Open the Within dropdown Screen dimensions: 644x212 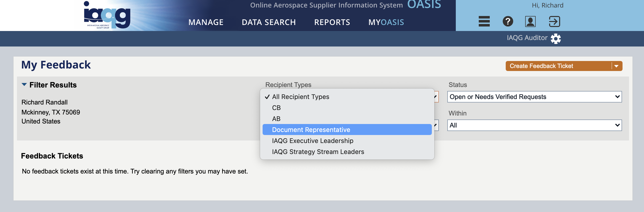[x=534, y=125]
